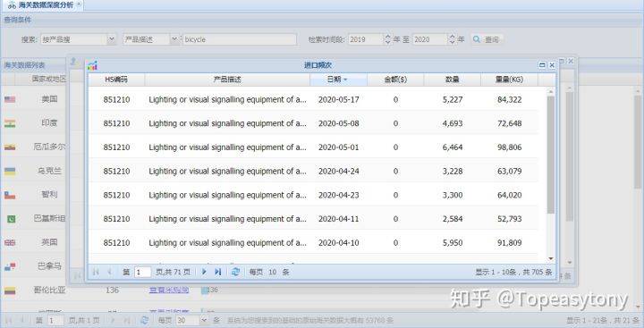Click the 查询 search button
Screen dimensions: 644x328
pyautogui.click(x=487, y=39)
